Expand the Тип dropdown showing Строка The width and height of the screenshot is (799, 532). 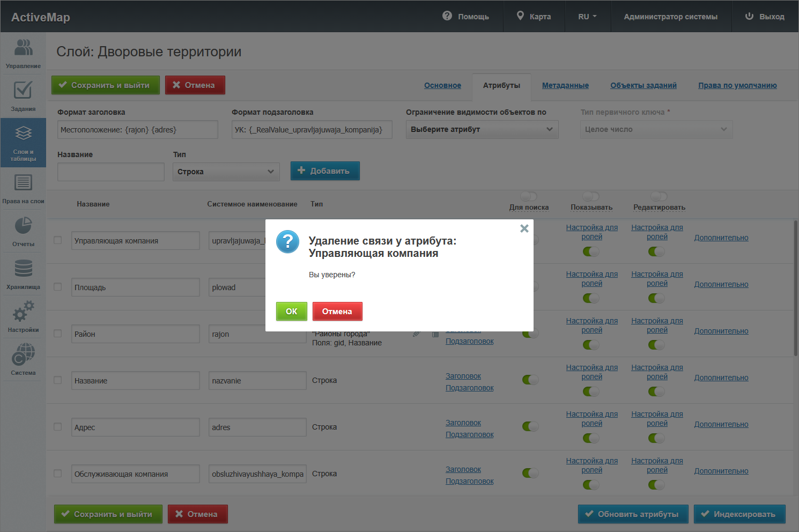tap(226, 172)
